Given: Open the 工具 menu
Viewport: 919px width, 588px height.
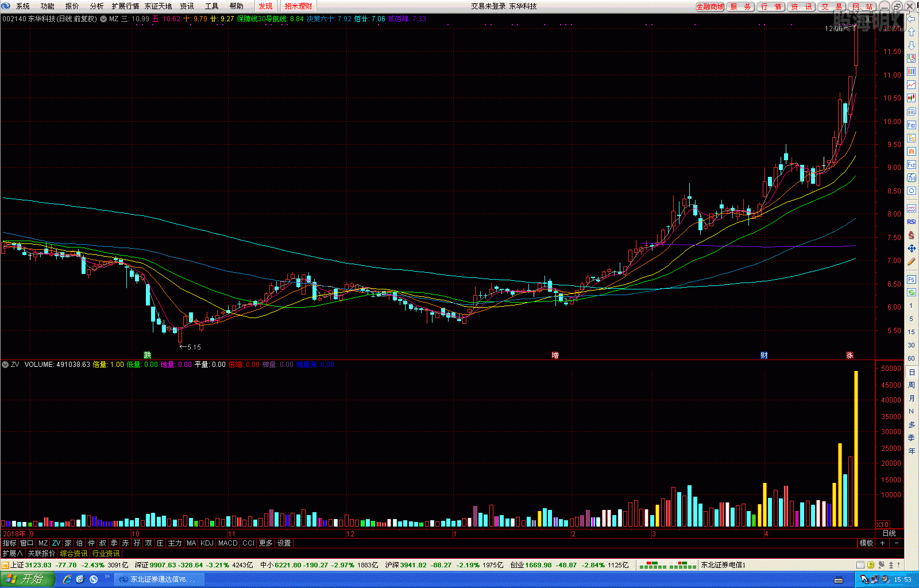Looking at the screenshot, I should (x=212, y=6).
